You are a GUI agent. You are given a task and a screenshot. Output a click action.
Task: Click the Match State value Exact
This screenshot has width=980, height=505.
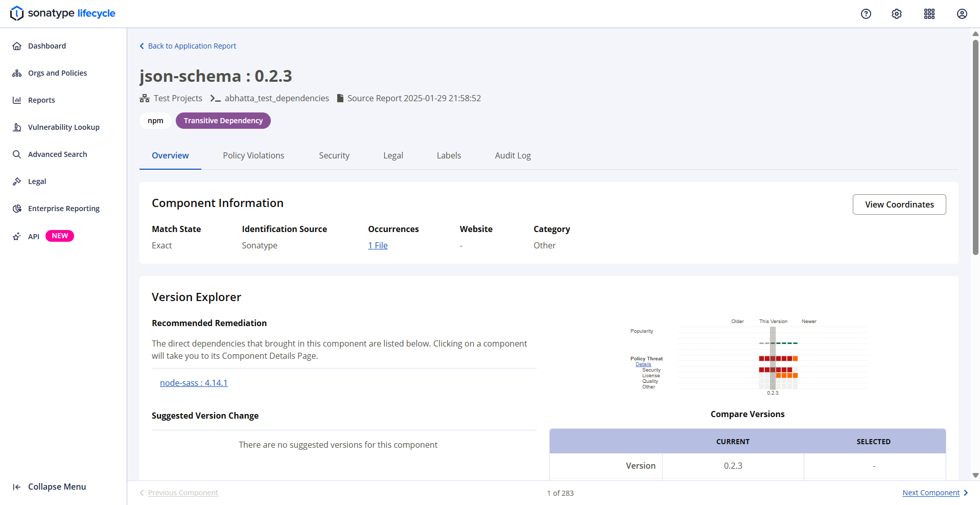(x=162, y=245)
